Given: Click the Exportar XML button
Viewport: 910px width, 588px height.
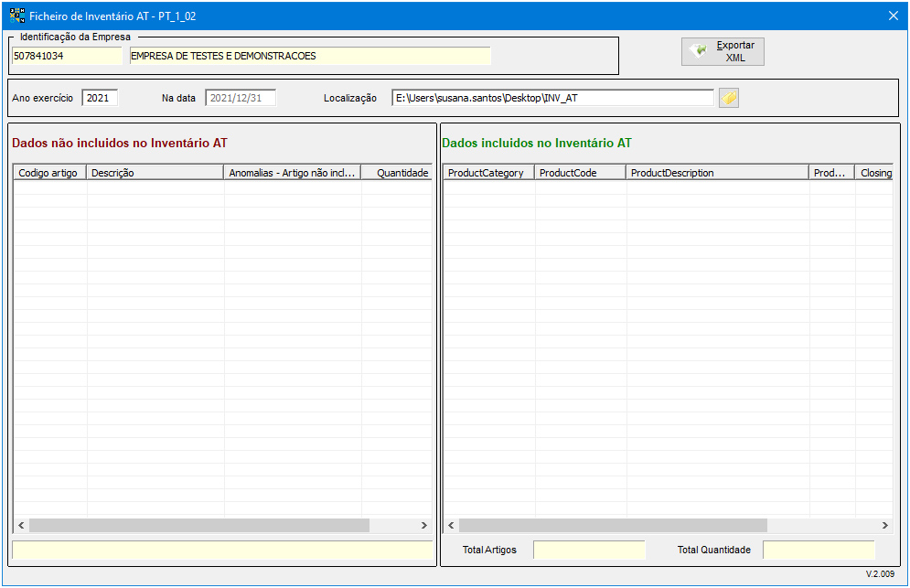Looking at the screenshot, I should click(722, 51).
